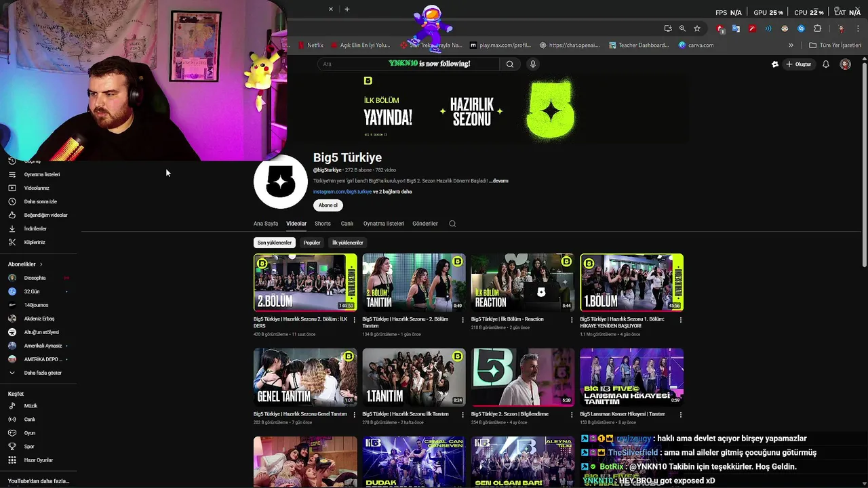The width and height of the screenshot is (868, 488).
Task: Open Oynatma listeleri channel tab
Action: (x=384, y=224)
